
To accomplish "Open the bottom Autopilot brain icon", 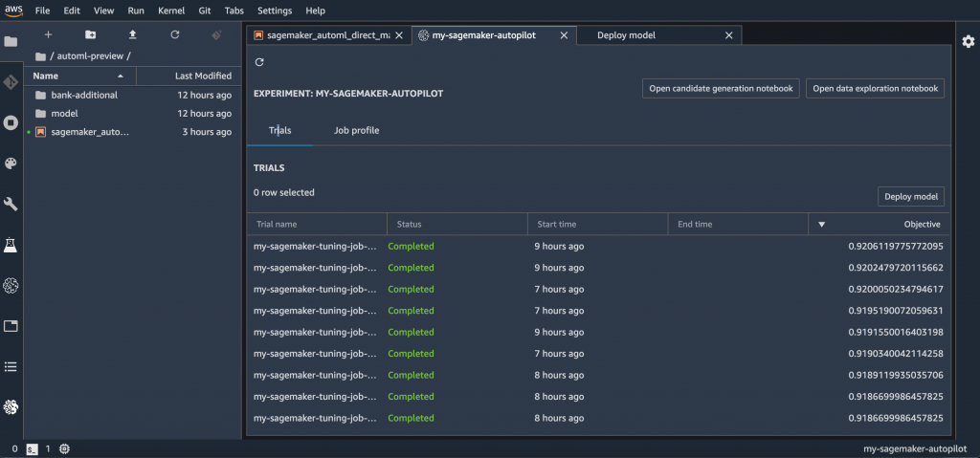I will (11, 406).
